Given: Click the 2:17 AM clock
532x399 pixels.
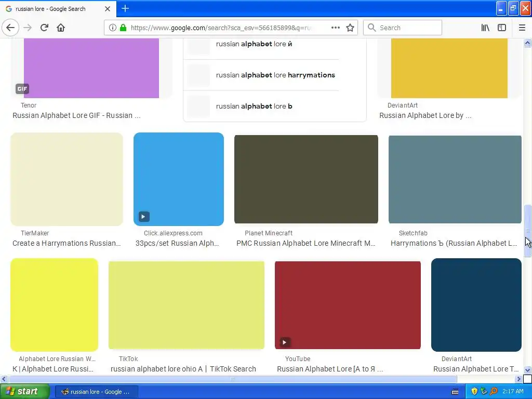Looking at the screenshot, I should click(x=513, y=391).
